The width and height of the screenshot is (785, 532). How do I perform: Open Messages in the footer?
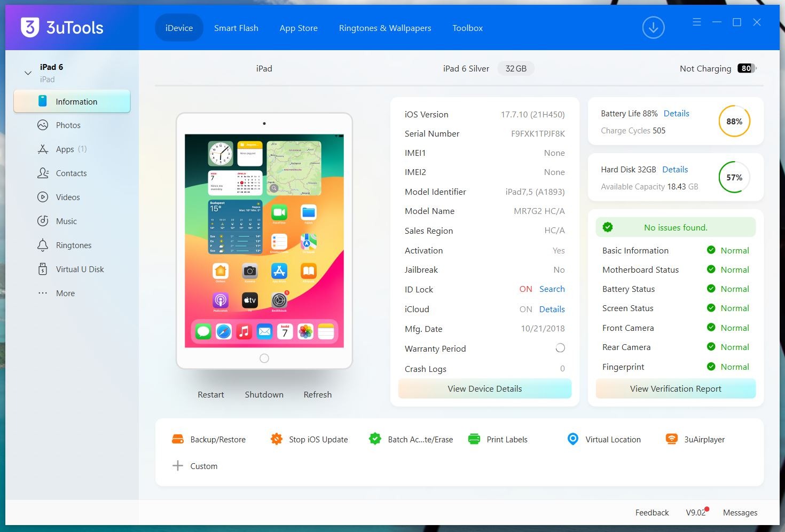(740, 513)
